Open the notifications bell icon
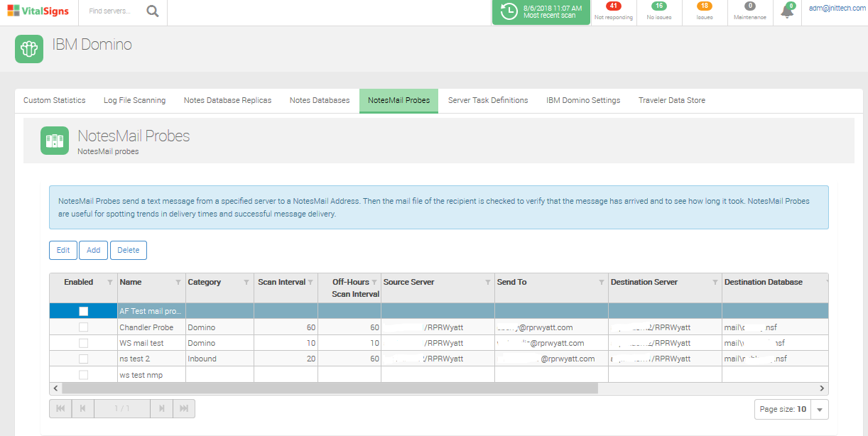The width and height of the screenshot is (868, 436). (787, 11)
